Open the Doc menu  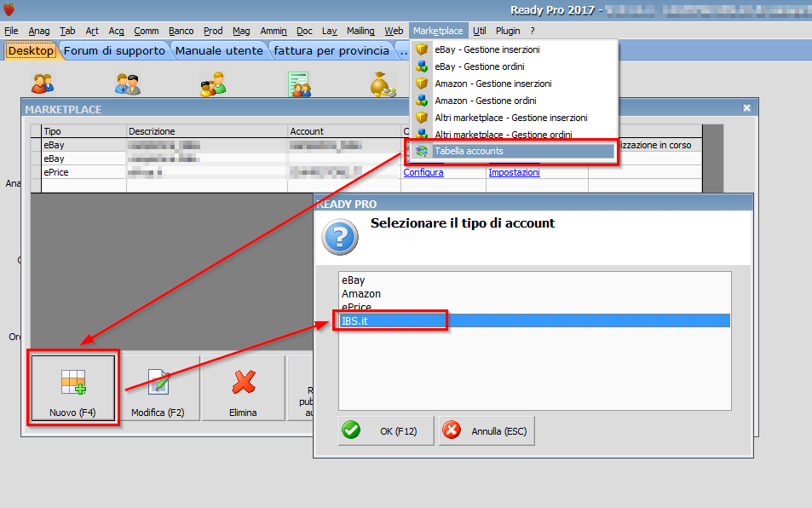[304, 31]
